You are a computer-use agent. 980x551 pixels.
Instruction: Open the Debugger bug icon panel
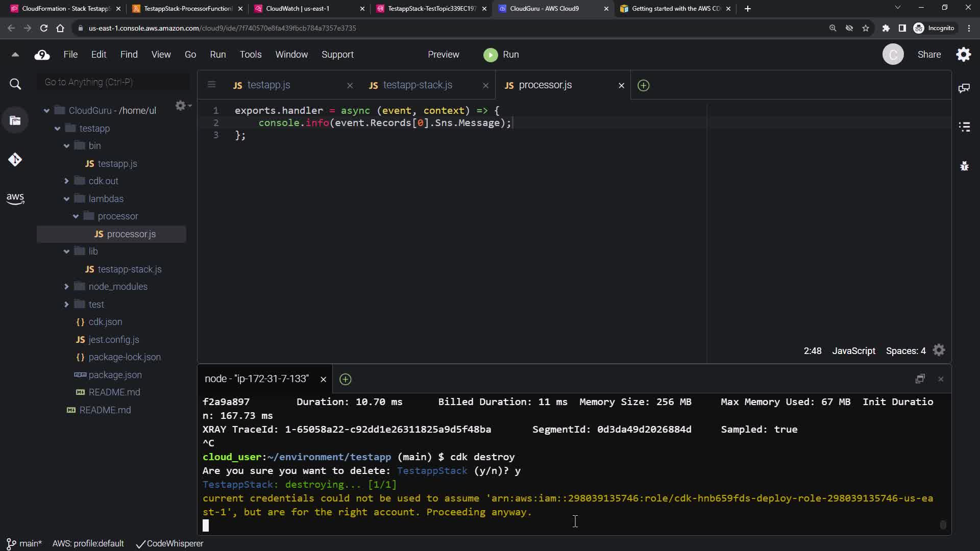click(x=964, y=166)
